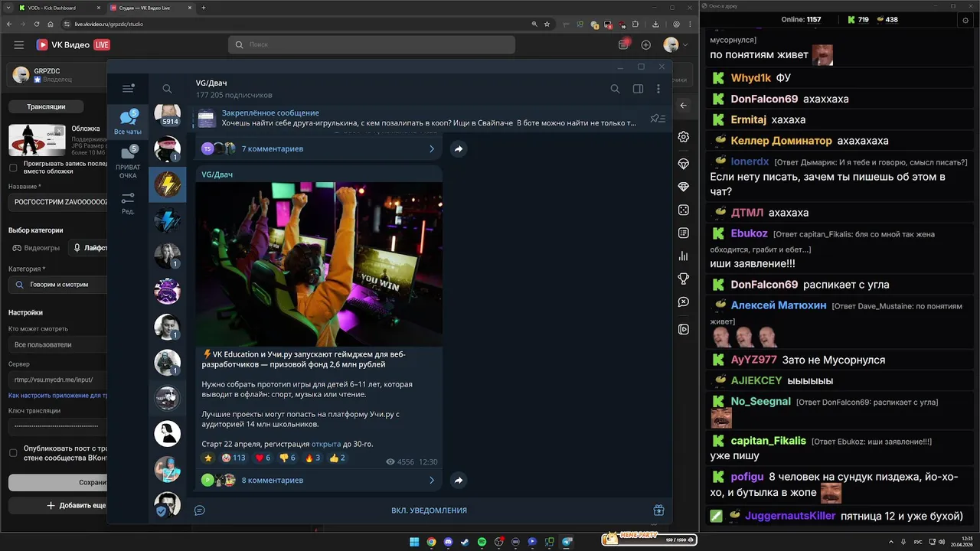This screenshot has height=551, width=980.
Task: Open the chat with 5914 unread badge
Action: coord(168,114)
